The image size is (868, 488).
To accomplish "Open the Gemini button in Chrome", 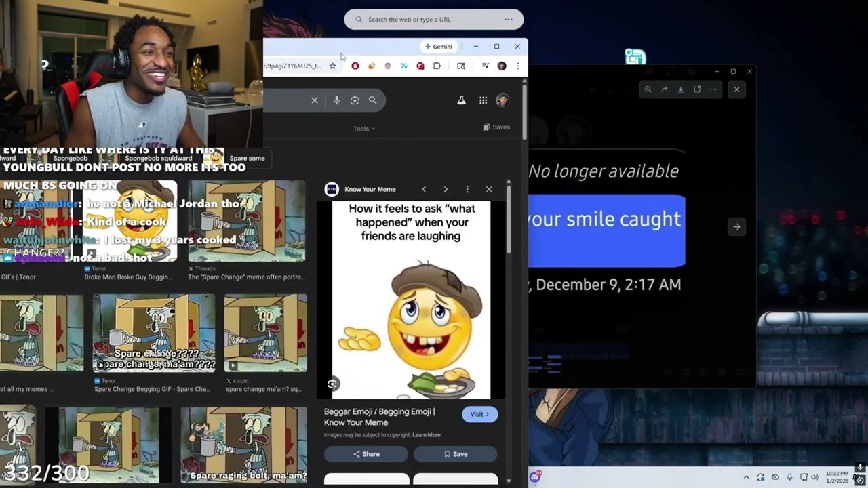I will [438, 47].
